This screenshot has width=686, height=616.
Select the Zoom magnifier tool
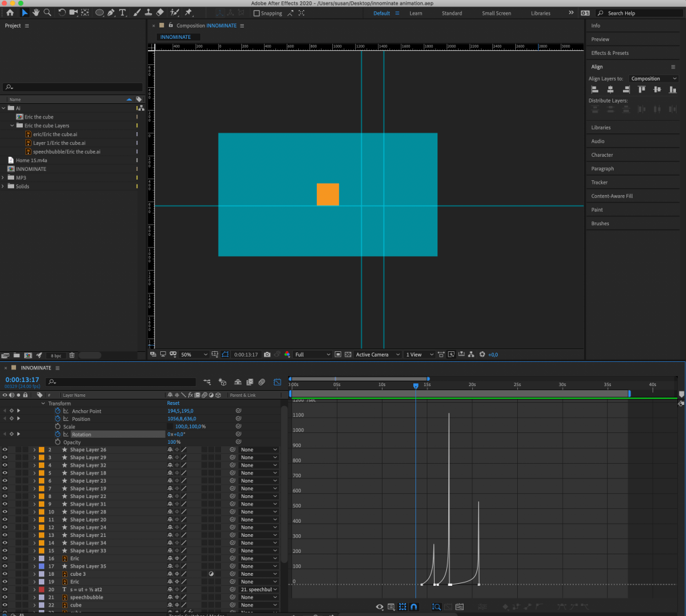pyautogui.click(x=48, y=13)
